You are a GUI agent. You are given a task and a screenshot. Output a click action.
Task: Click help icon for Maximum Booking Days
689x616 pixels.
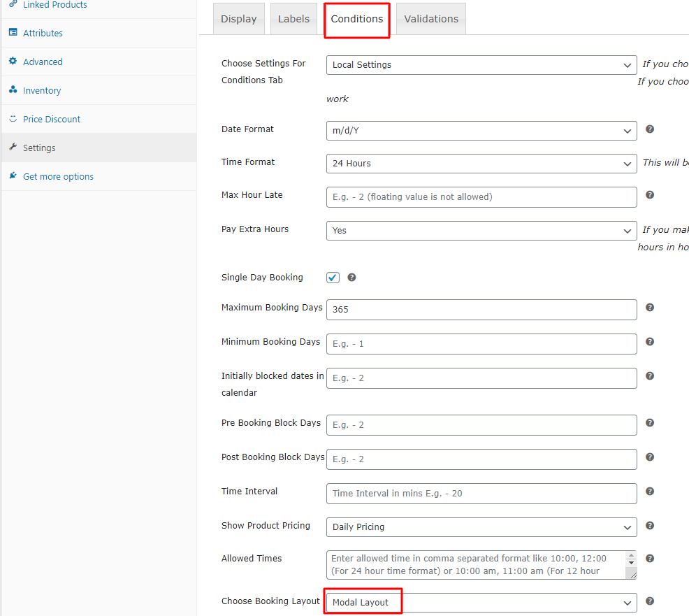[650, 308]
